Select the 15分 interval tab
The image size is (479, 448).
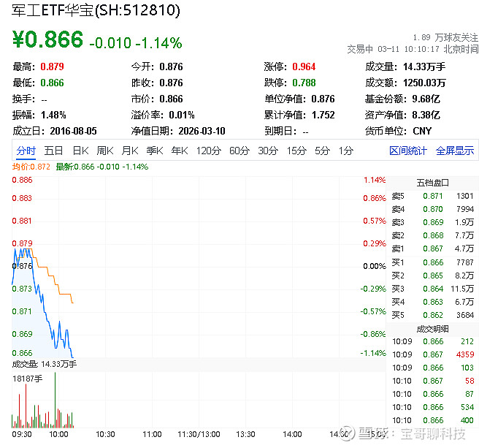pyautogui.click(x=296, y=151)
